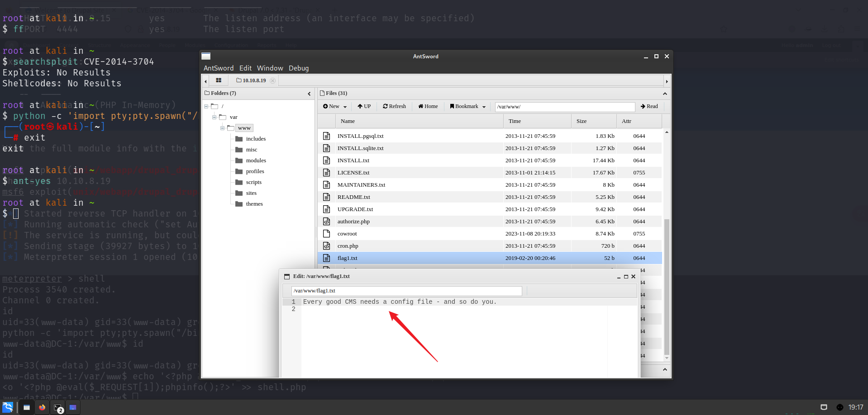Select the www folder in tree

[244, 128]
